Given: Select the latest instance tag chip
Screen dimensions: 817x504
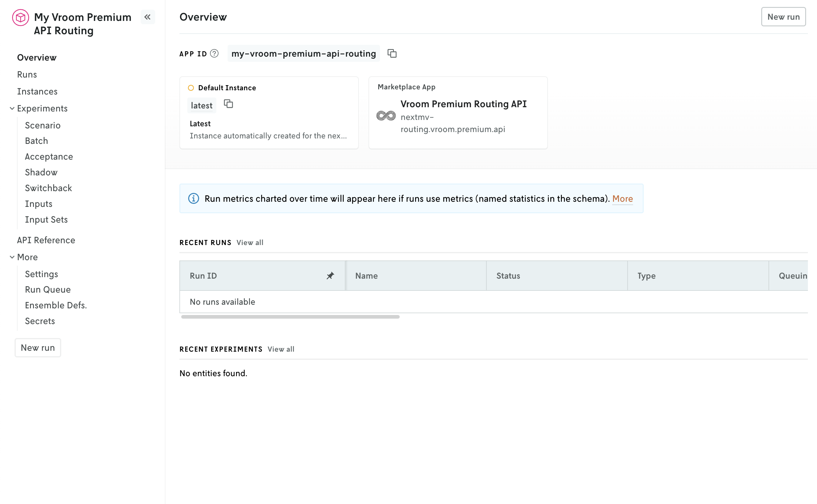Looking at the screenshot, I should point(202,105).
